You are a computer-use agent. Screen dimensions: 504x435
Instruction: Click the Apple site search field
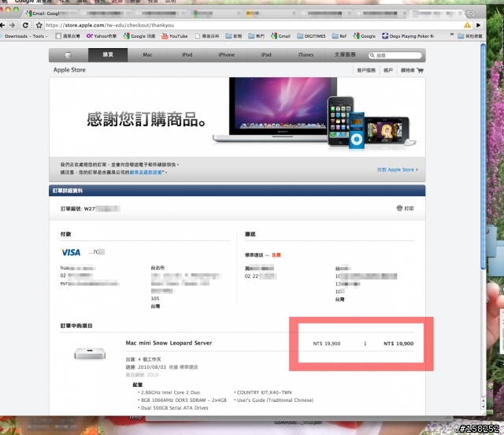click(x=395, y=55)
